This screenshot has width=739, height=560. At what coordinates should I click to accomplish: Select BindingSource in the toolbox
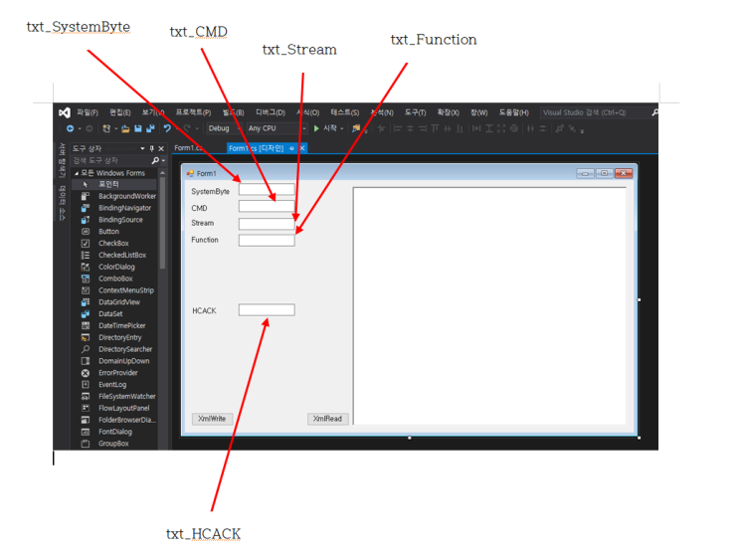click(114, 220)
